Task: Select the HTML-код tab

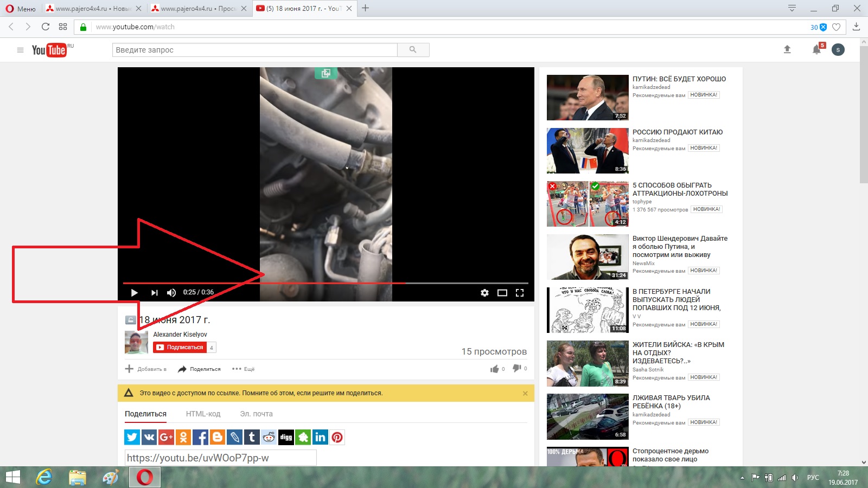Action: click(203, 414)
